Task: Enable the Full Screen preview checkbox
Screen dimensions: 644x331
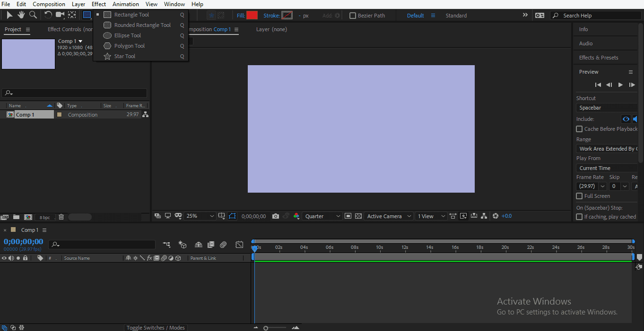Action: pyautogui.click(x=579, y=196)
